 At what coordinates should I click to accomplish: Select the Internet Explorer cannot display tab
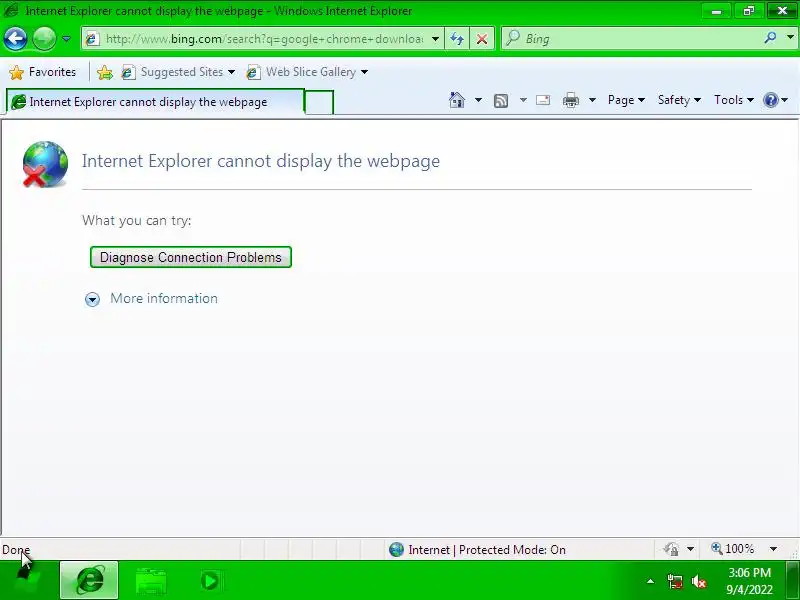[x=155, y=102]
